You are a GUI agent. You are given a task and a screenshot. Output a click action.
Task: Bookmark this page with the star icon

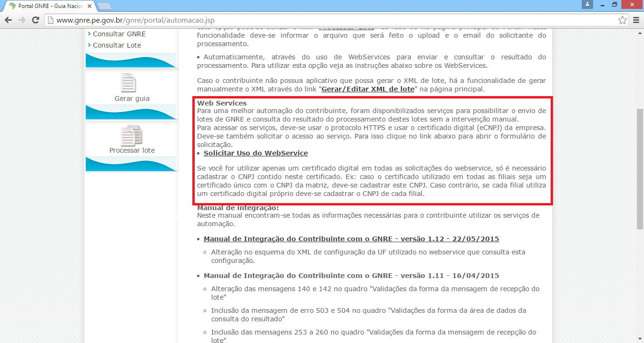(x=623, y=20)
